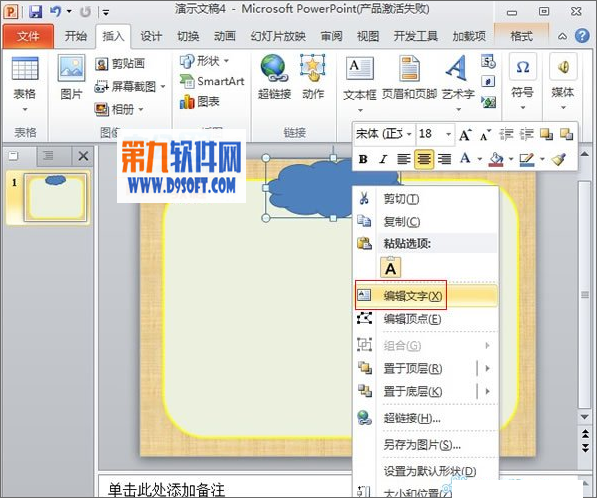Expand the 相册 dropdown arrow

point(140,110)
